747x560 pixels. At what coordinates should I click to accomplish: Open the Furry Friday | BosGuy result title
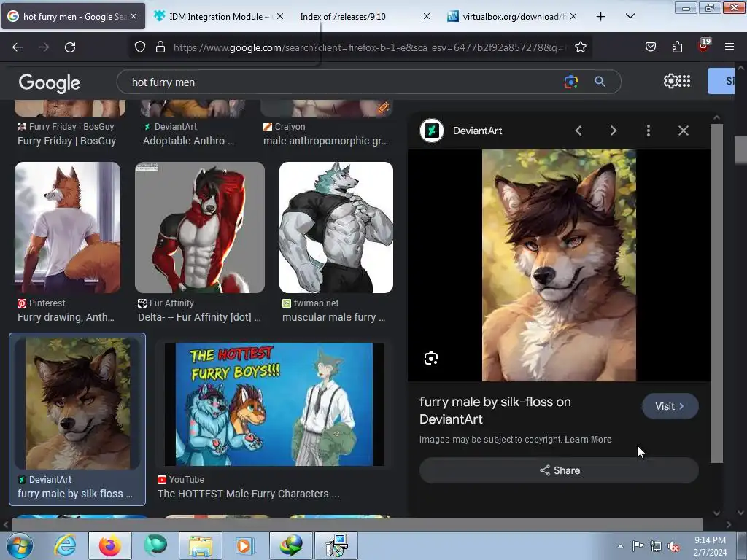66,141
